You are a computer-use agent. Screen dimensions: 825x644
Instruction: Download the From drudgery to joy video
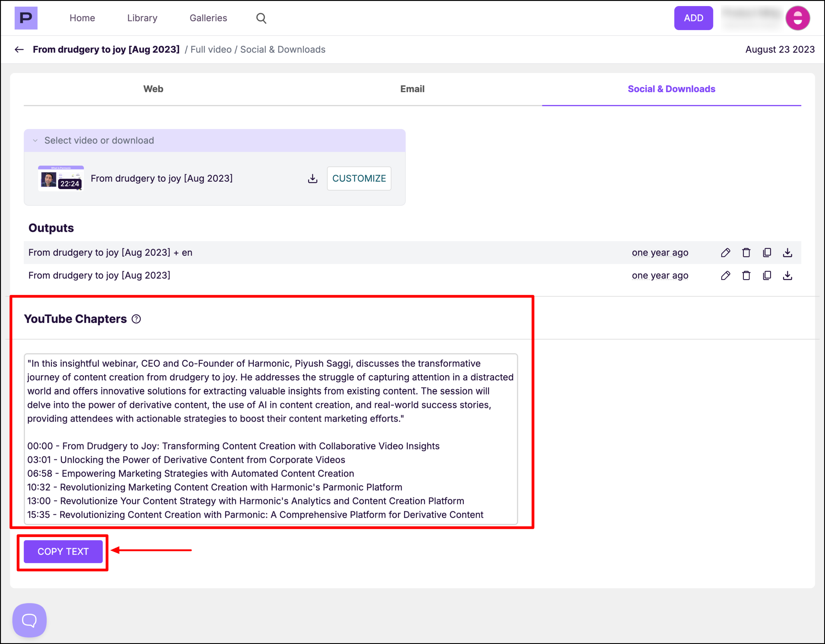[x=312, y=178]
